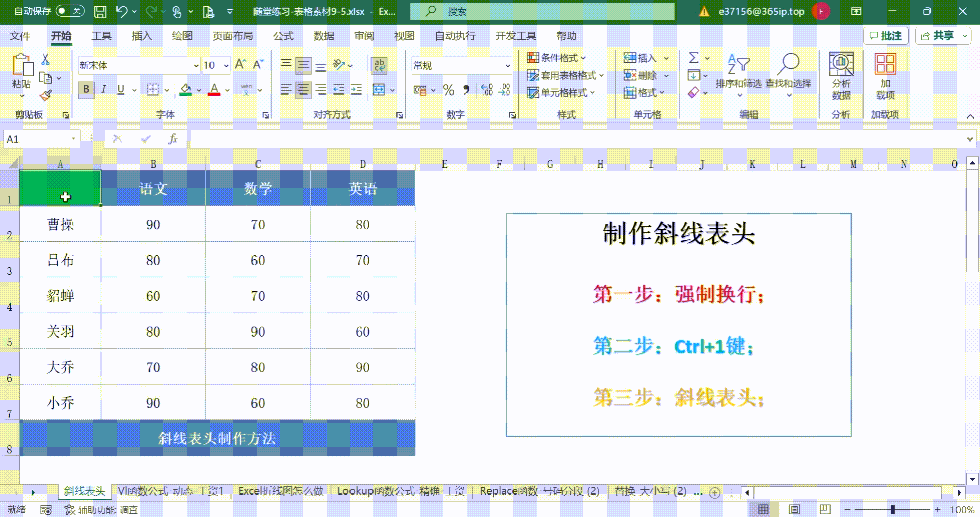Toggle Italic formatting

104,90
